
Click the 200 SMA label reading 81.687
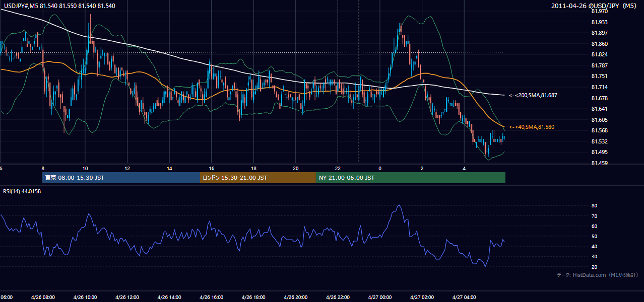pyautogui.click(x=533, y=95)
